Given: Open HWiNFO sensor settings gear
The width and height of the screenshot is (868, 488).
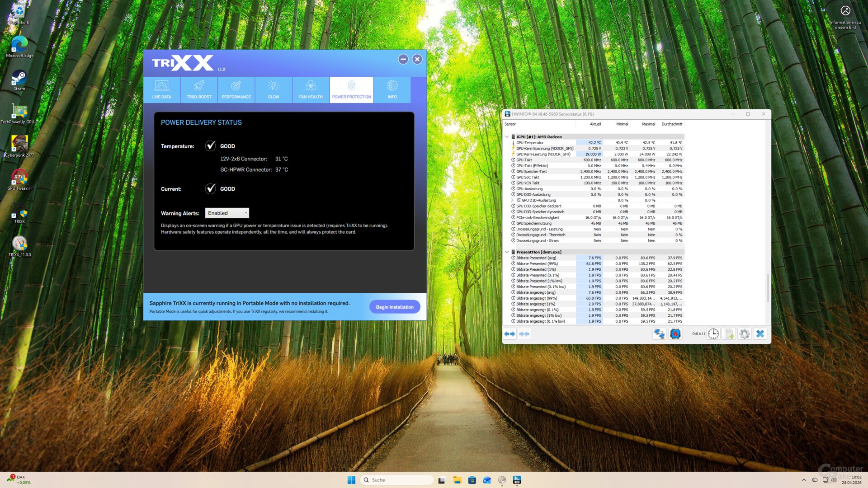Looking at the screenshot, I should click(x=744, y=334).
